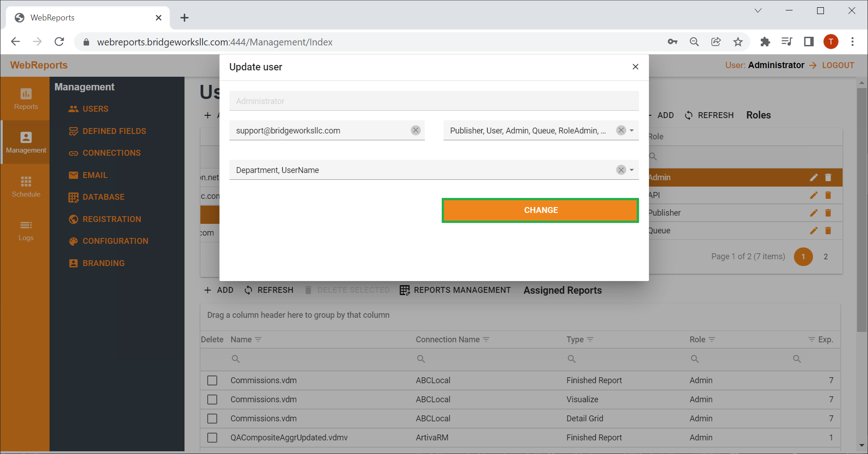Open browser zoom magnifier icon
The image size is (868, 454).
click(694, 42)
